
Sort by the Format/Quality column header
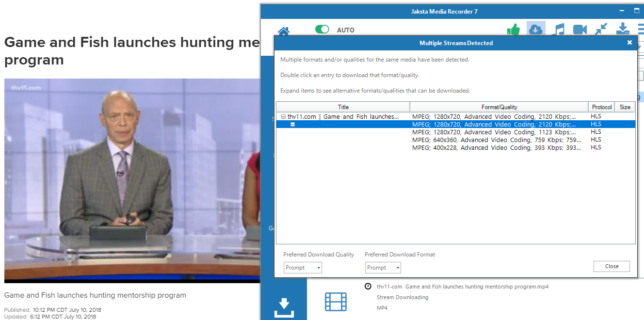pyautogui.click(x=499, y=107)
